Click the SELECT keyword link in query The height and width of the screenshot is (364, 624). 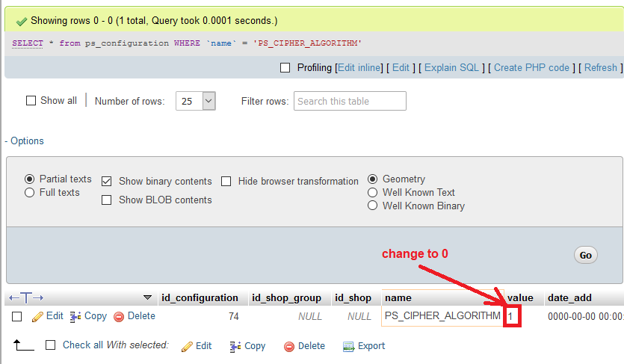tap(28, 43)
